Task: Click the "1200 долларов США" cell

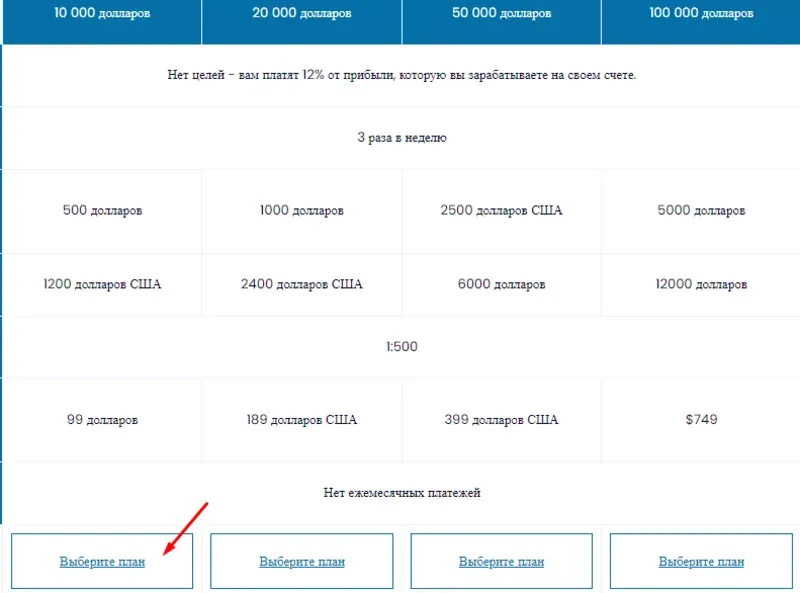Action: 102,284
